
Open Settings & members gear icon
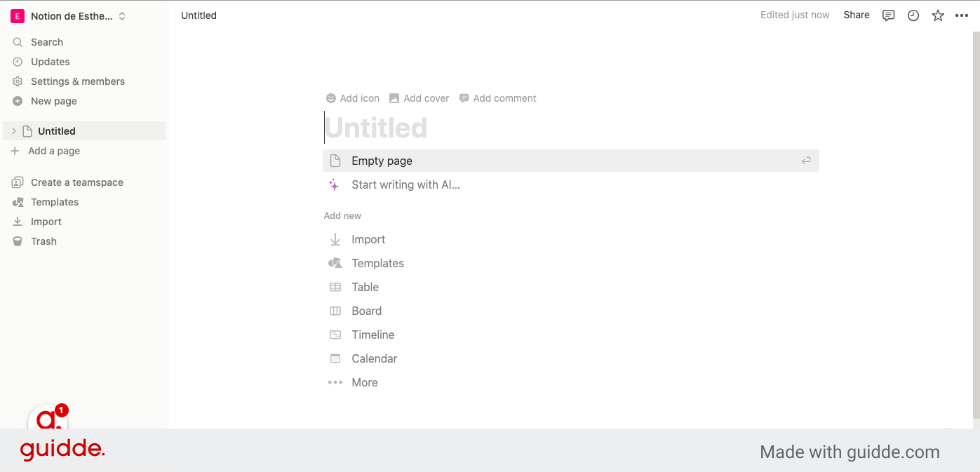click(18, 81)
